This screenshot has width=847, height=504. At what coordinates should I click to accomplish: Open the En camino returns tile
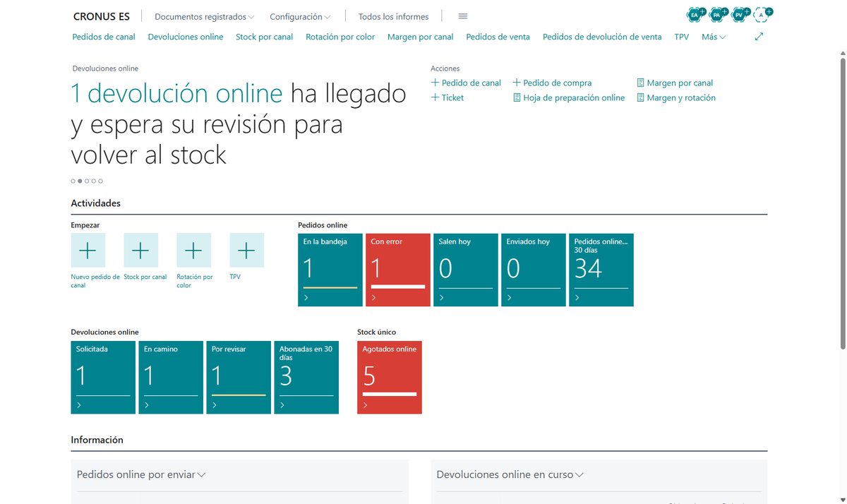tap(171, 377)
